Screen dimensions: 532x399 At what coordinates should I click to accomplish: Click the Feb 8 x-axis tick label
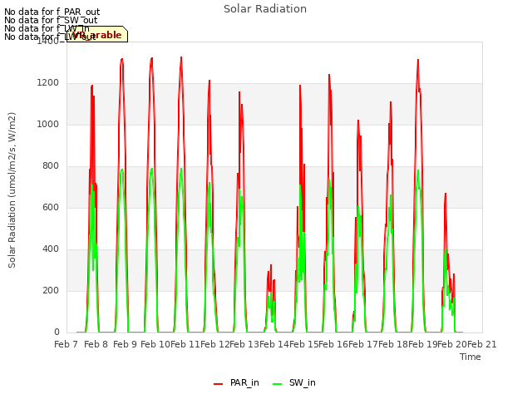point(96,344)
